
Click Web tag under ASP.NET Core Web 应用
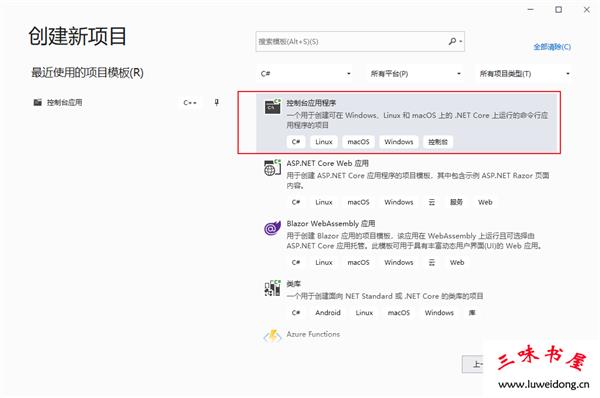pyautogui.click(x=485, y=202)
